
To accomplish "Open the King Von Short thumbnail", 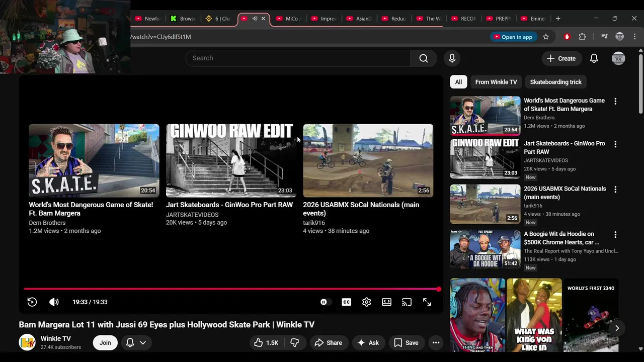I will pos(534,315).
